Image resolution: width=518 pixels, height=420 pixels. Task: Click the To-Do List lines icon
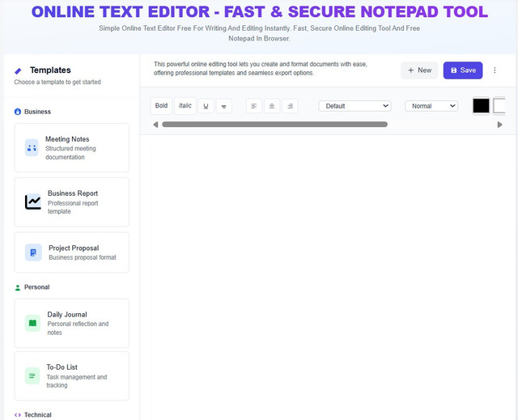coord(32,375)
